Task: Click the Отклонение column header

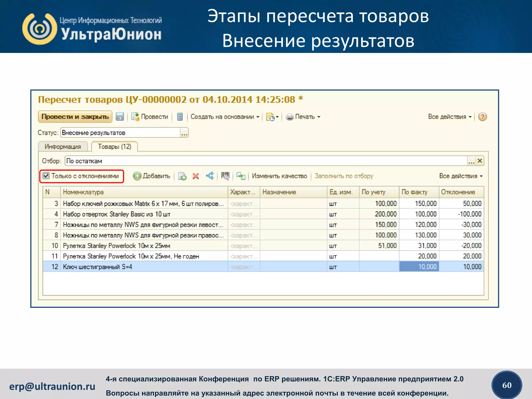Action: 461,192
